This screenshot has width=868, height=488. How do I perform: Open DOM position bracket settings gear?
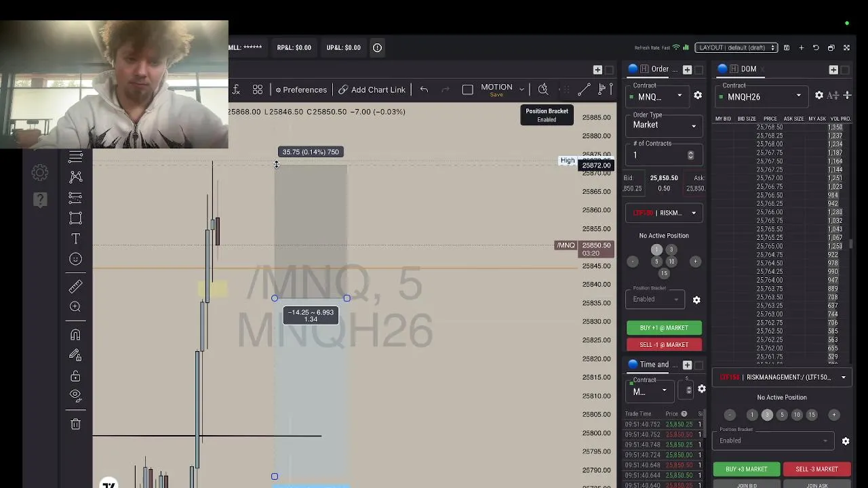[846, 441]
